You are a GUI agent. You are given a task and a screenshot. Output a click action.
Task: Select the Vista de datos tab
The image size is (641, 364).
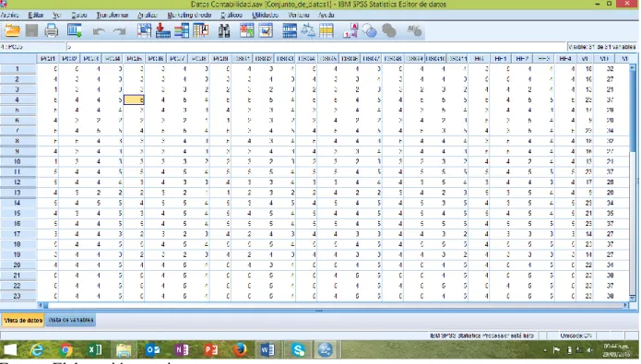23,320
